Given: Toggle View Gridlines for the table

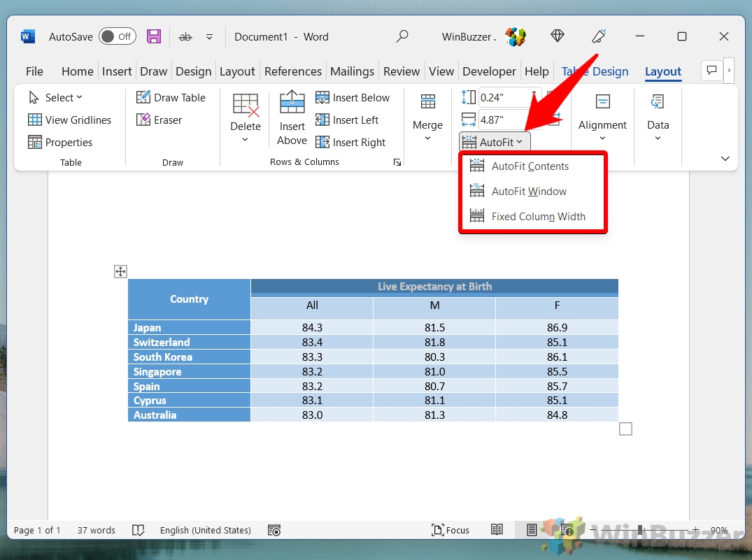Looking at the screenshot, I should 69,120.
